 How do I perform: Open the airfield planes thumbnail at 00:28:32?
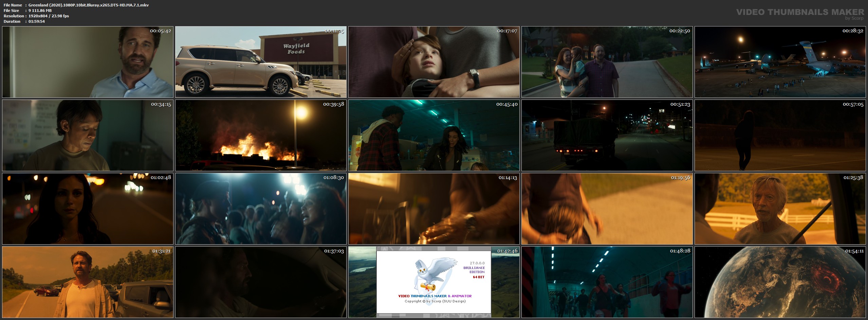[780, 62]
